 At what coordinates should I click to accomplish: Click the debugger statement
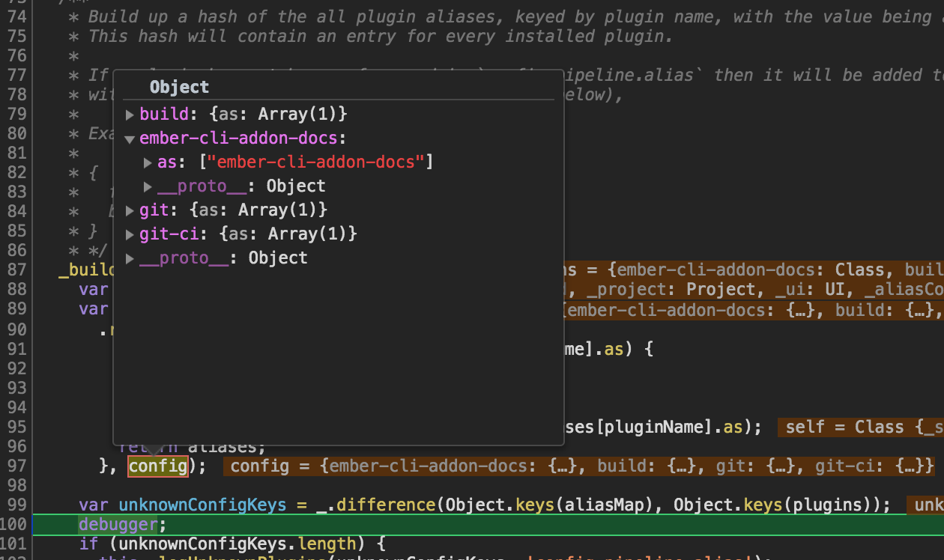point(122,524)
